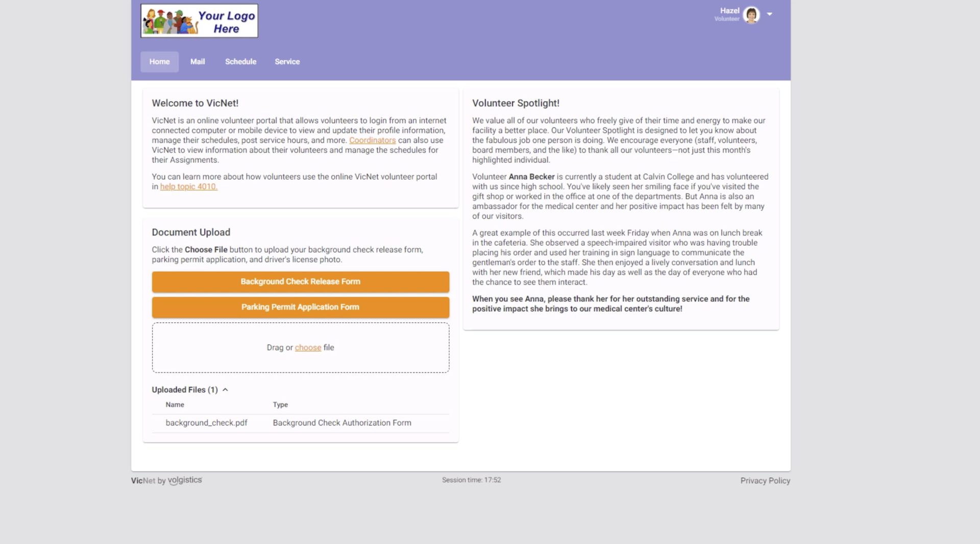Click Background Check Release Form button
Viewport: 980px width, 544px height.
point(300,282)
